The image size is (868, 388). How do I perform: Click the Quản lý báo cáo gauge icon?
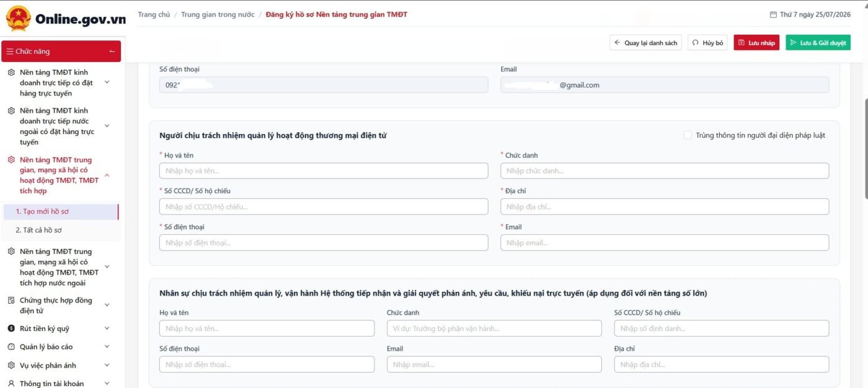[x=11, y=347]
